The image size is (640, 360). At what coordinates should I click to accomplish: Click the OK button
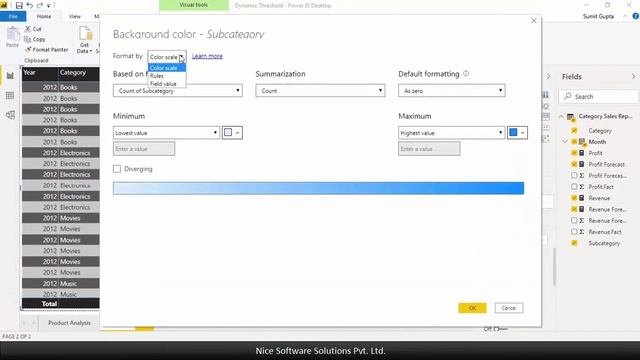(x=472, y=308)
